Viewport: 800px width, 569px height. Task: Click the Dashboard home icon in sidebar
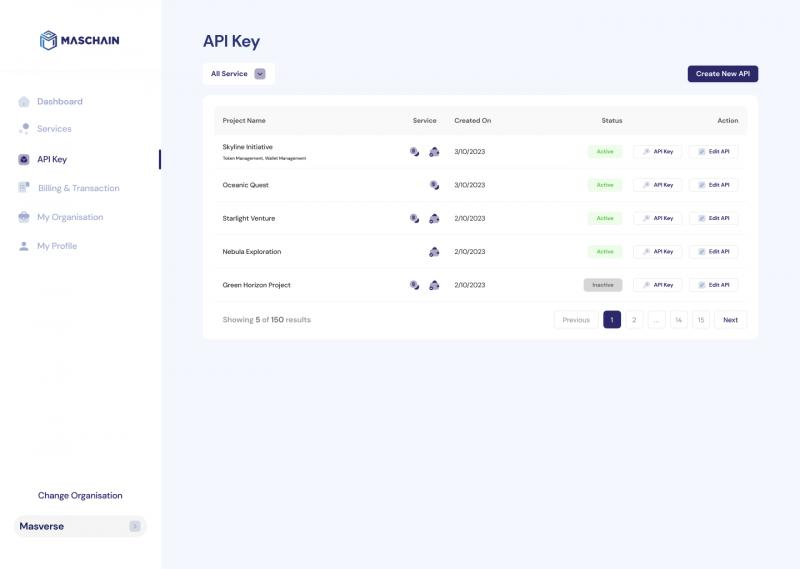click(x=24, y=102)
